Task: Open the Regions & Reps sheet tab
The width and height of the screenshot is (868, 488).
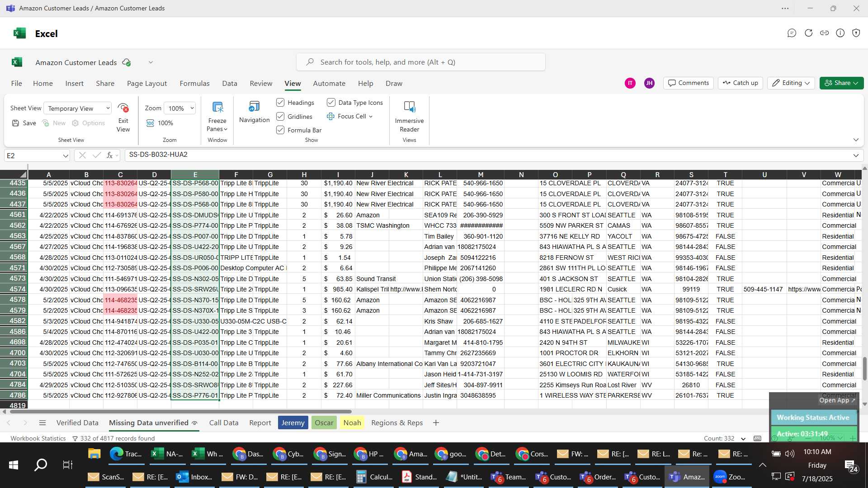Action: coord(397,423)
